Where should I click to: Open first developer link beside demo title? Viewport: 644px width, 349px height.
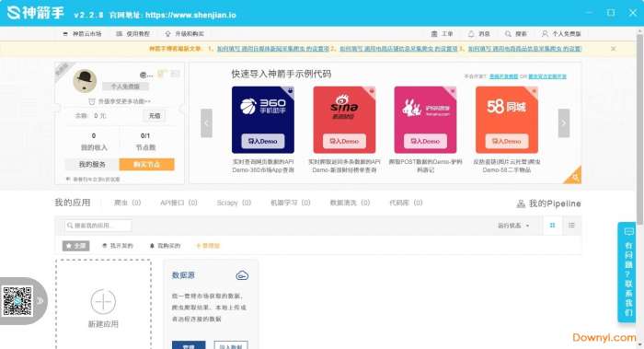coord(503,76)
